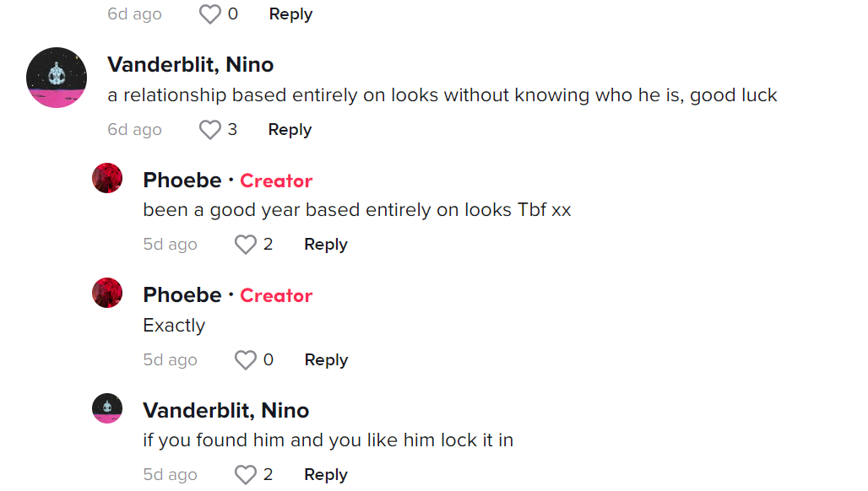This screenshot has height=491, width=868.
Task: Select the like count 3 on Vanderblit's comment
Action: coord(232,129)
